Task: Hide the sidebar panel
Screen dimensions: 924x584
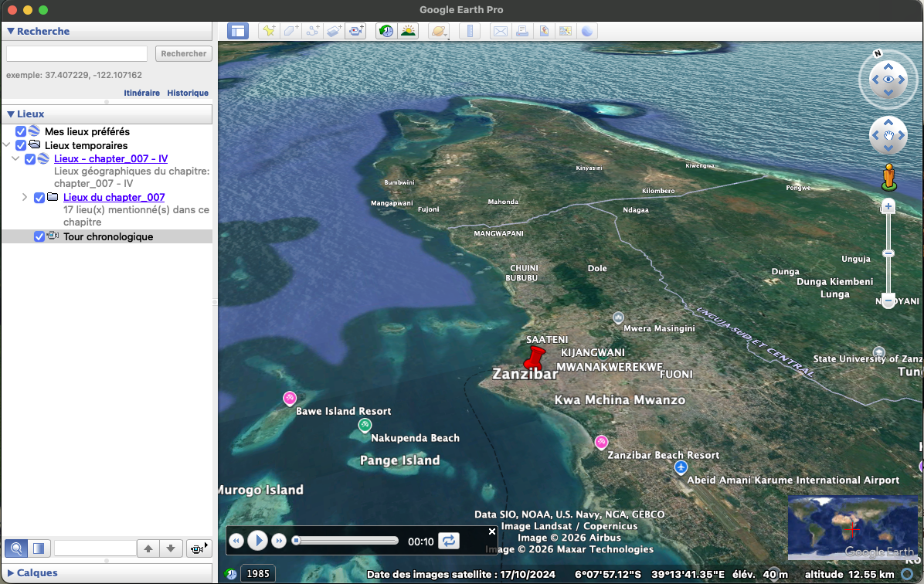Action: click(237, 30)
